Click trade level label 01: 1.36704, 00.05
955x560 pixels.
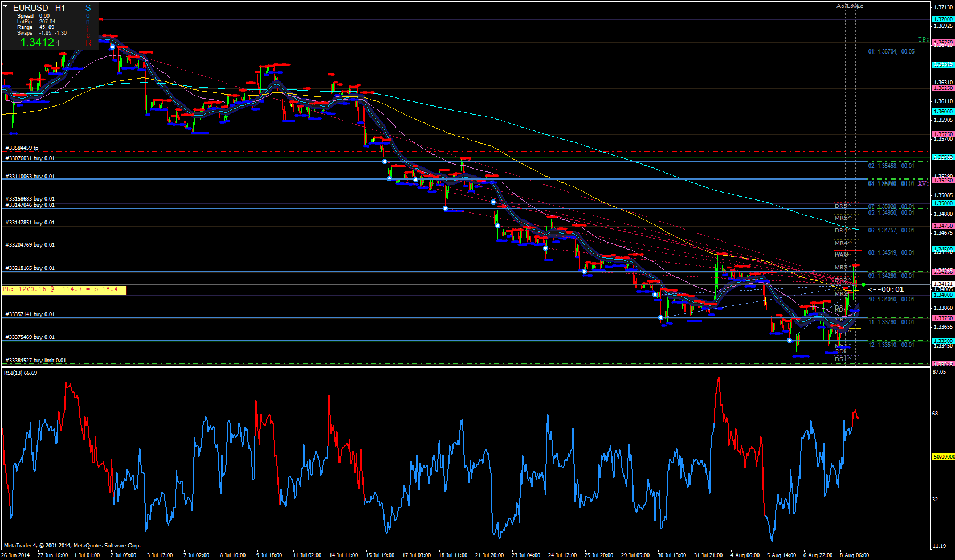(x=891, y=52)
